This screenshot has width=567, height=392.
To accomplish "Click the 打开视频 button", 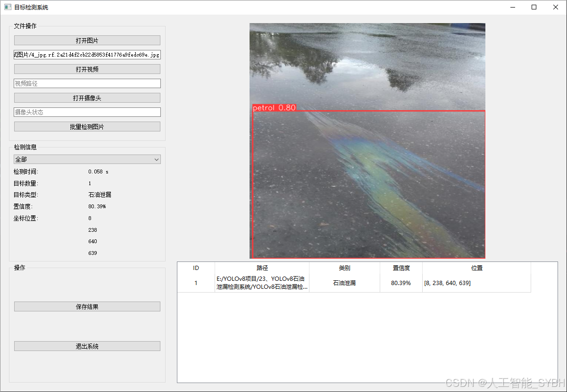I will click(x=87, y=69).
